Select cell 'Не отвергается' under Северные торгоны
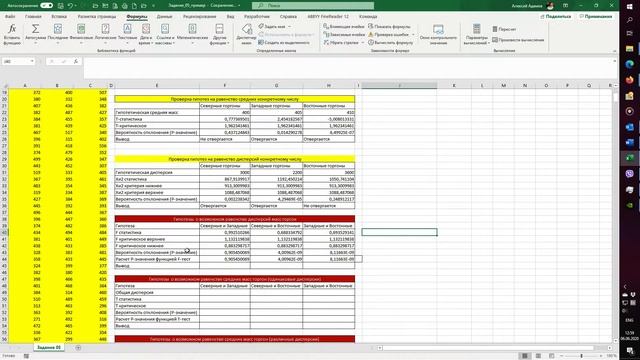The width and height of the screenshot is (640, 360). point(225,139)
